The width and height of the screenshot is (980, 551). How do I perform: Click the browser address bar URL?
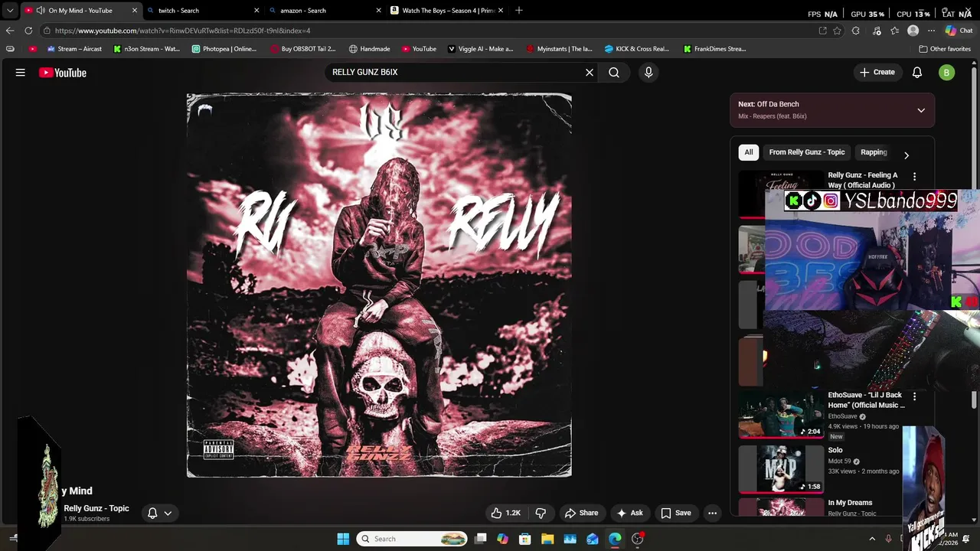click(182, 31)
